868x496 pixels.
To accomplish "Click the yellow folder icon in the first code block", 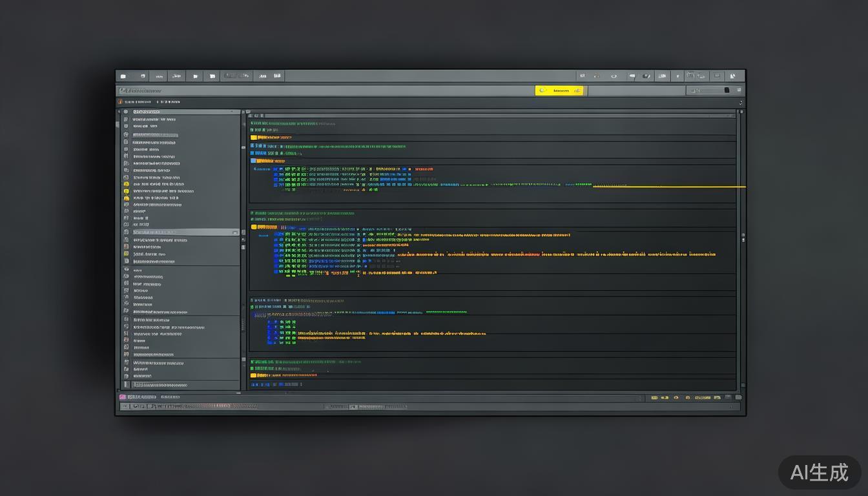I will coord(254,138).
